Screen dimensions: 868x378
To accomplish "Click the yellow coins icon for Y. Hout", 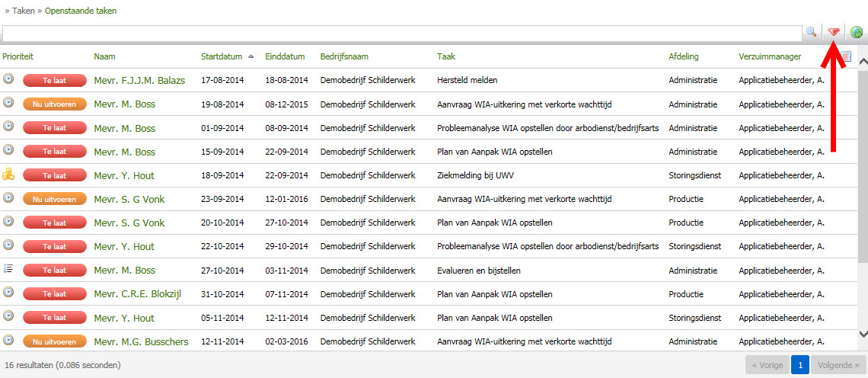I will 8,175.
